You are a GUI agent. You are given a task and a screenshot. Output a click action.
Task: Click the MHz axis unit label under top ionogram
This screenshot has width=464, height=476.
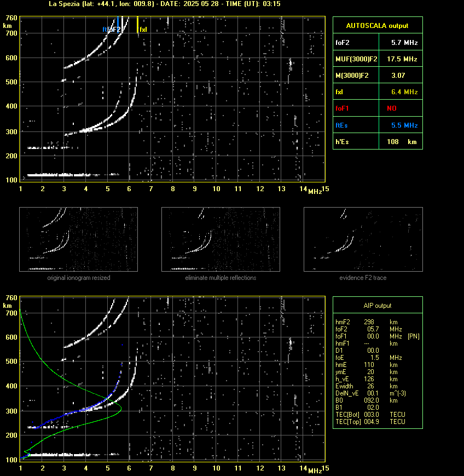315,192
